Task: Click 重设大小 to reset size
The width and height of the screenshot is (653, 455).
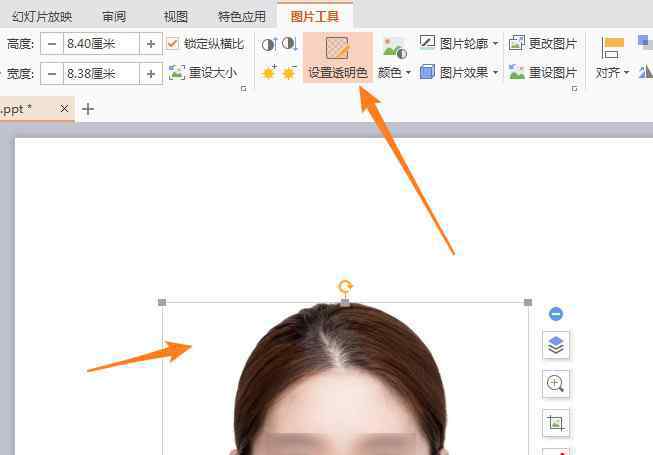Action: tap(203, 73)
